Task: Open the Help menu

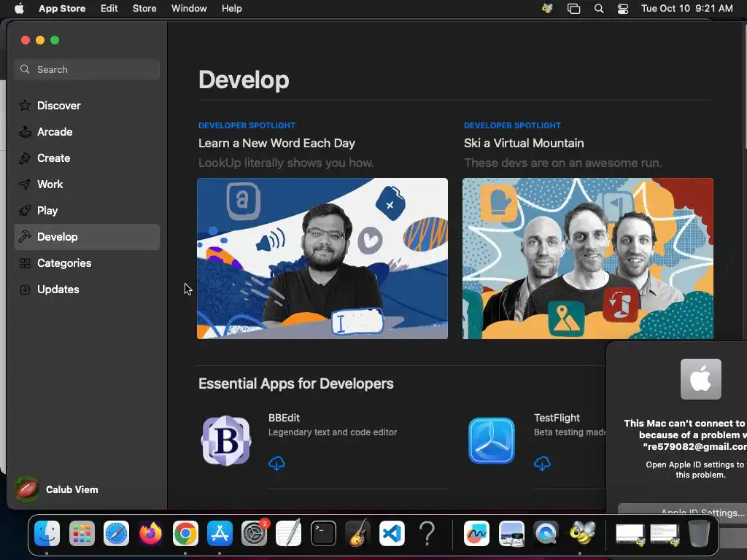Action: (x=231, y=9)
